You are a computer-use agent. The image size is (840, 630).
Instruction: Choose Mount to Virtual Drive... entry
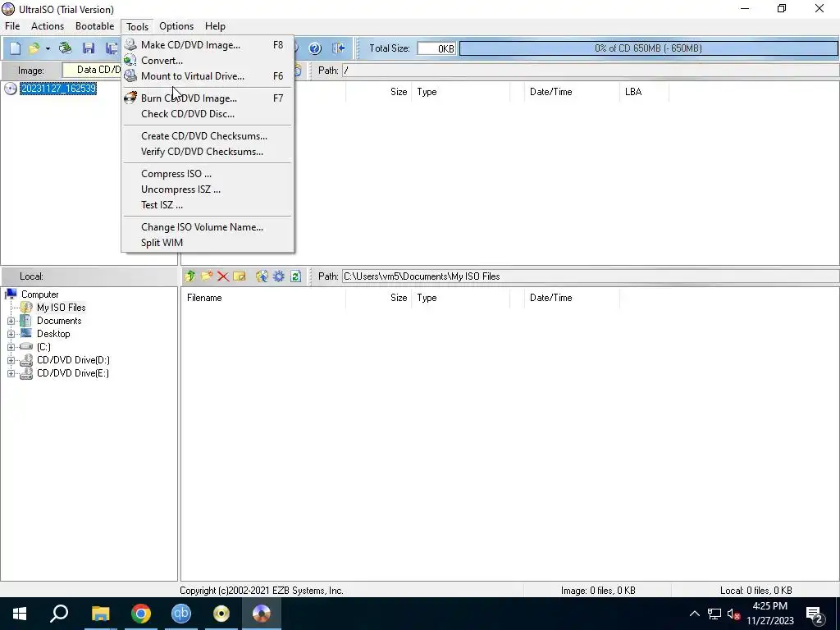(x=208, y=76)
